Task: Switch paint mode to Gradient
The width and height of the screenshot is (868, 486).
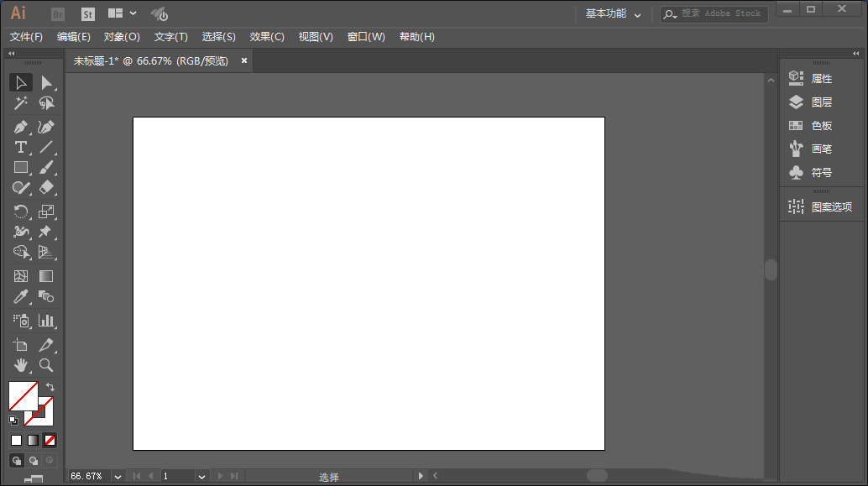Action: (33, 440)
